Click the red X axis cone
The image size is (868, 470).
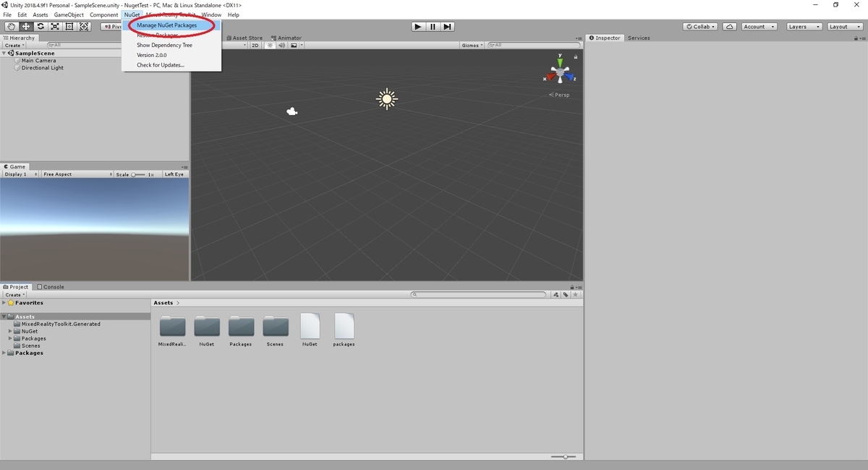tap(550, 75)
